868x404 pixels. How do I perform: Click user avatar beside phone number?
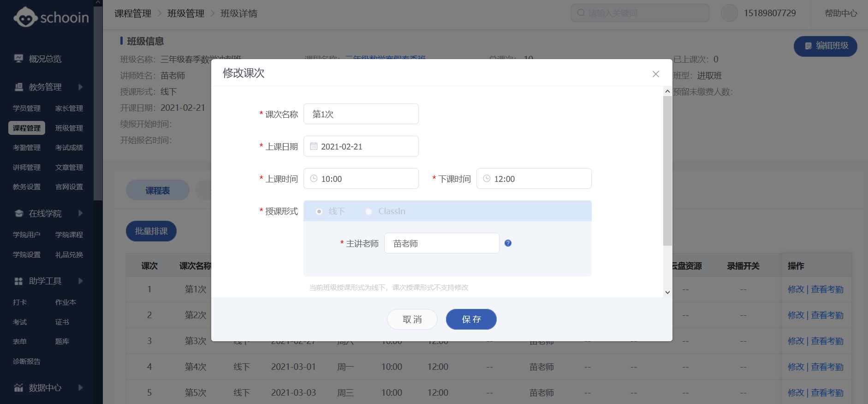coord(729,13)
